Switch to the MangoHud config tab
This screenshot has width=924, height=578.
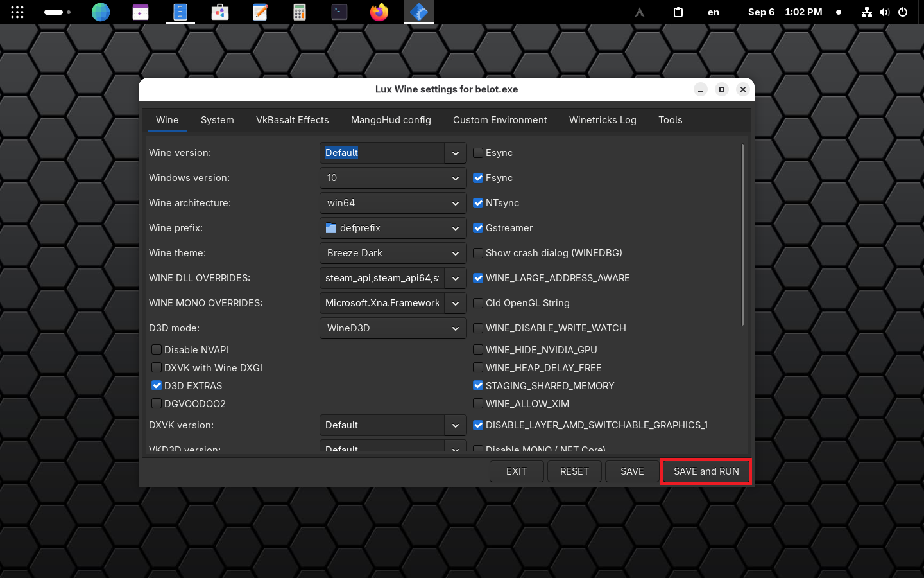pyautogui.click(x=391, y=120)
